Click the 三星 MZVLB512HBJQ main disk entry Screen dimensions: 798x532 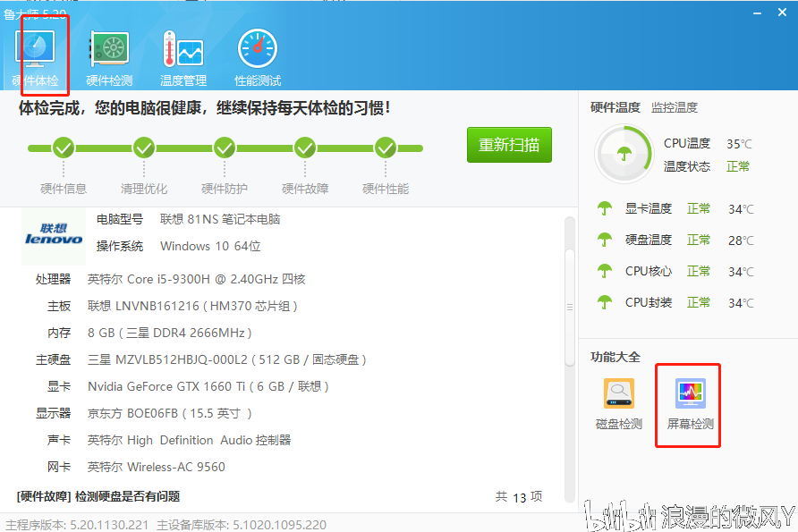[227, 360]
